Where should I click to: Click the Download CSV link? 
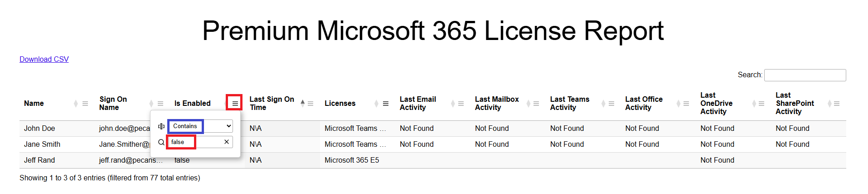(44, 60)
